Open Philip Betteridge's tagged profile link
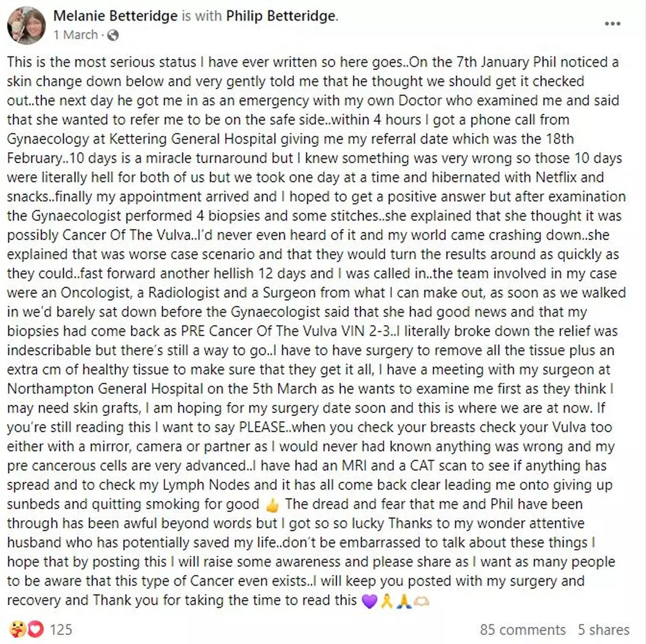This screenshot has height=644, width=646. 281,16
